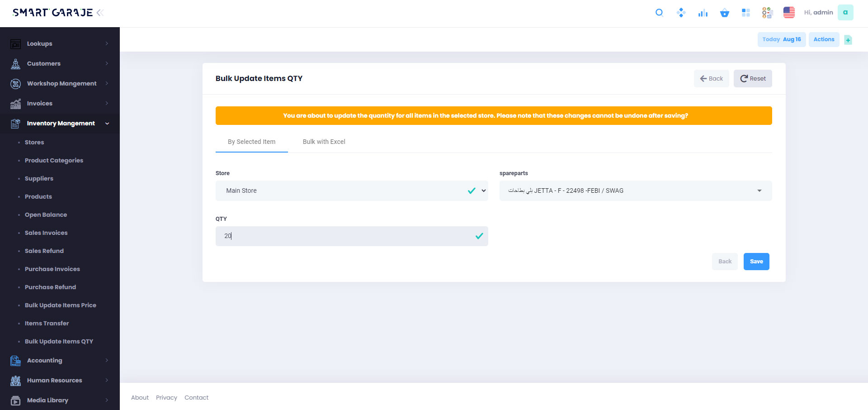Open Stores in inventory submenu
Image resolution: width=868 pixels, height=410 pixels.
click(x=34, y=142)
